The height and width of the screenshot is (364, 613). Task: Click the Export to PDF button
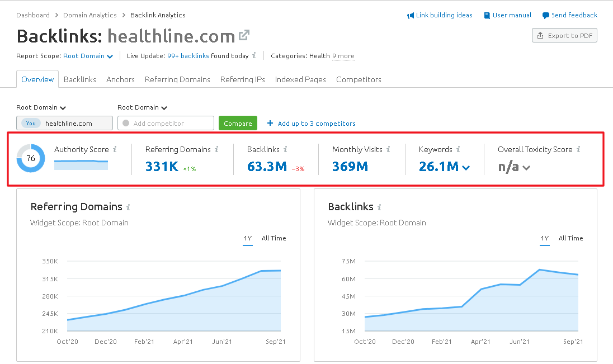click(x=564, y=35)
